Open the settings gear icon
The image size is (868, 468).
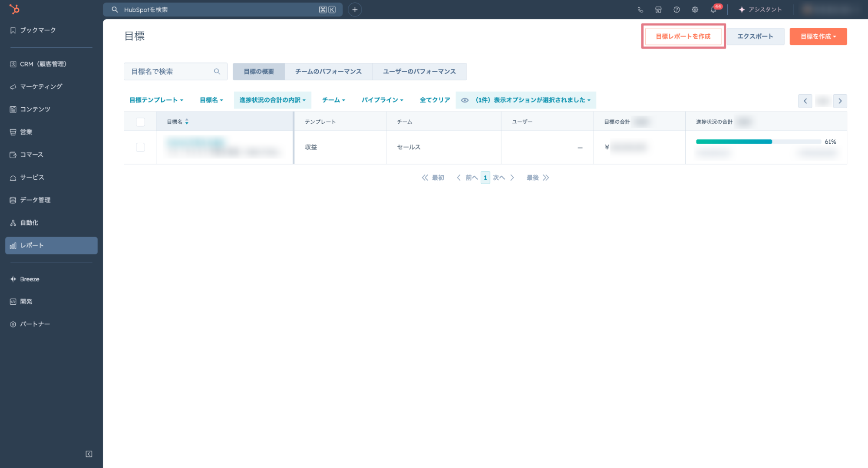pyautogui.click(x=695, y=10)
